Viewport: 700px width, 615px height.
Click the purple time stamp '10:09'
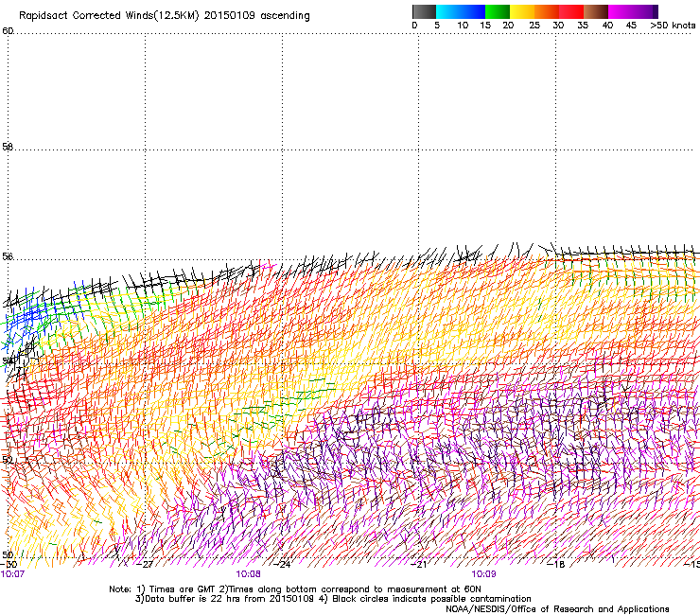483,574
